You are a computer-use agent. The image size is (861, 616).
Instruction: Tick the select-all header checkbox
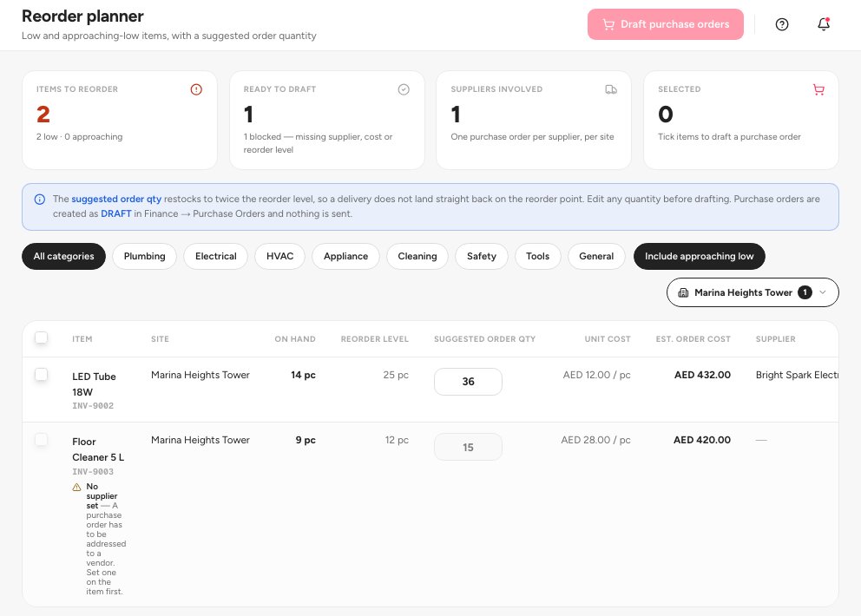click(41, 337)
